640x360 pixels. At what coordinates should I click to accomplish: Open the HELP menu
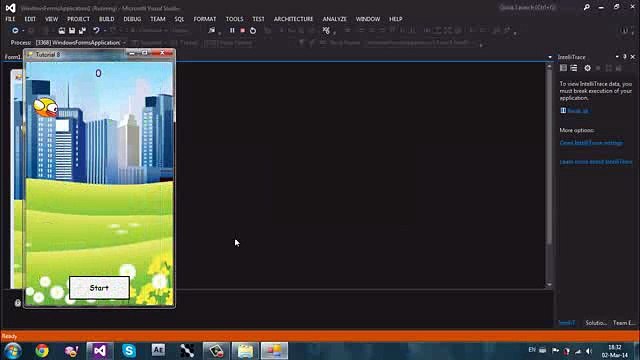[x=396, y=19]
